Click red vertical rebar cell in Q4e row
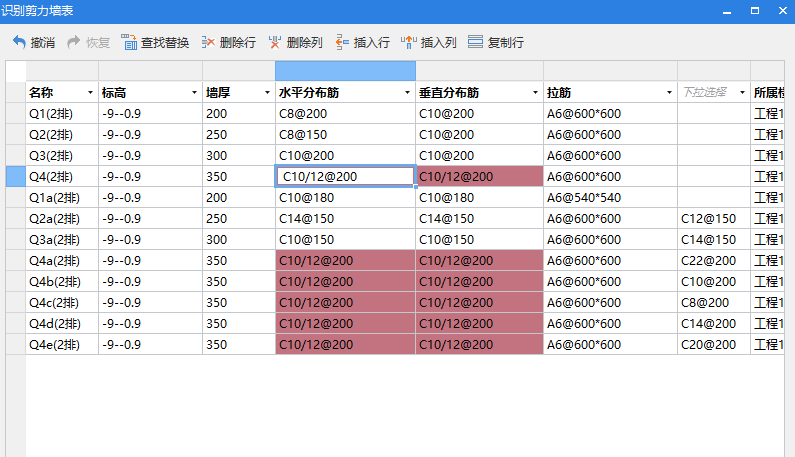This screenshot has width=795, height=457. point(479,344)
